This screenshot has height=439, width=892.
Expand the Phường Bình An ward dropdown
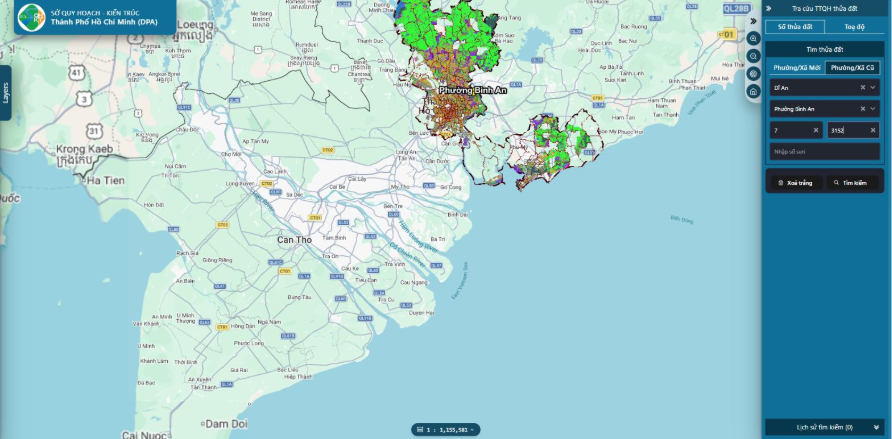pos(873,109)
